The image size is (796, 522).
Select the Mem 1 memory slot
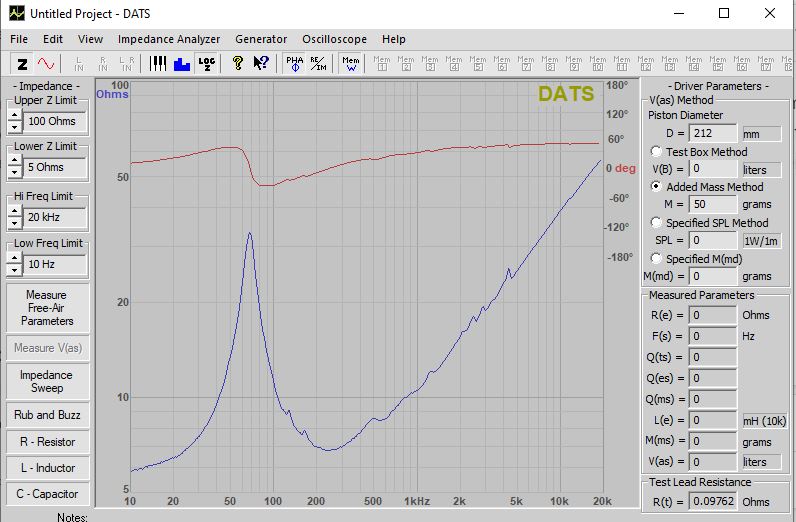tap(382, 64)
